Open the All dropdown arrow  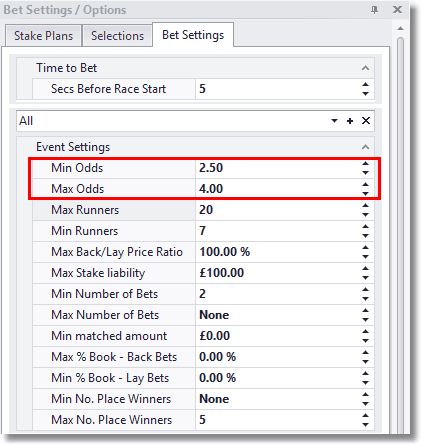tap(334, 121)
